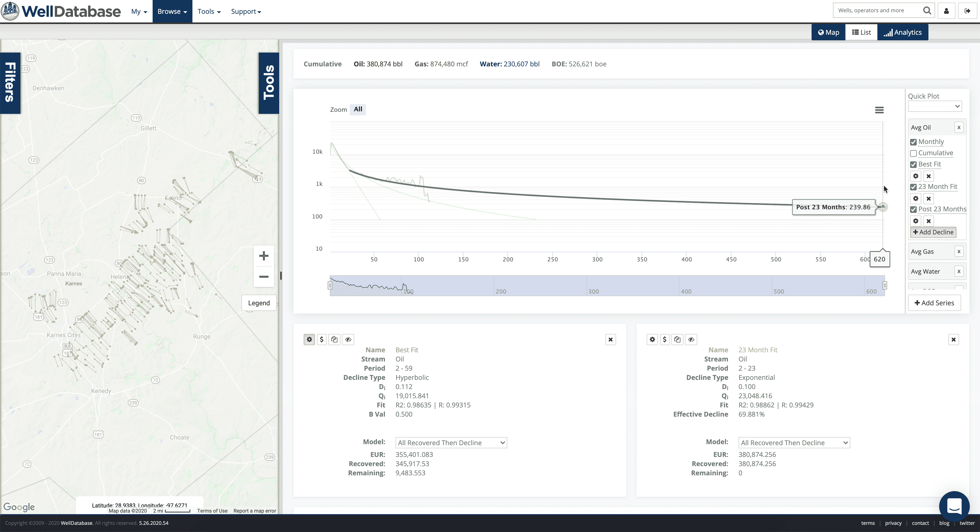The width and height of the screenshot is (980, 532).
Task: Open the Browse menu in navigation bar
Action: [172, 11]
